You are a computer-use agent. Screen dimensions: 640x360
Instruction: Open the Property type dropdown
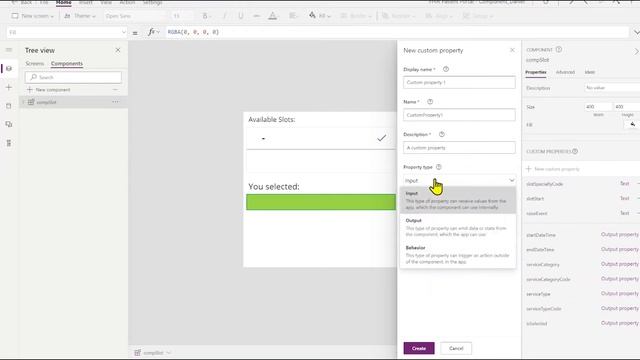click(x=459, y=180)
